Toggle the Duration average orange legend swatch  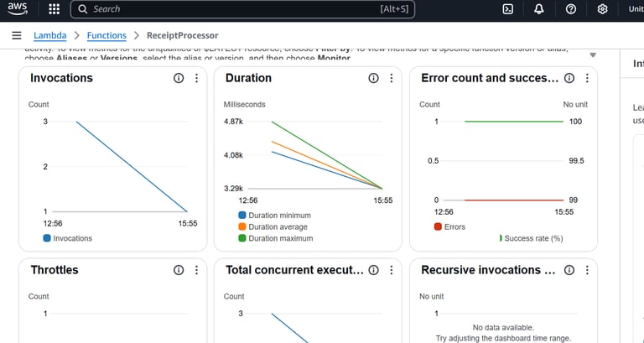coord(242,226)
